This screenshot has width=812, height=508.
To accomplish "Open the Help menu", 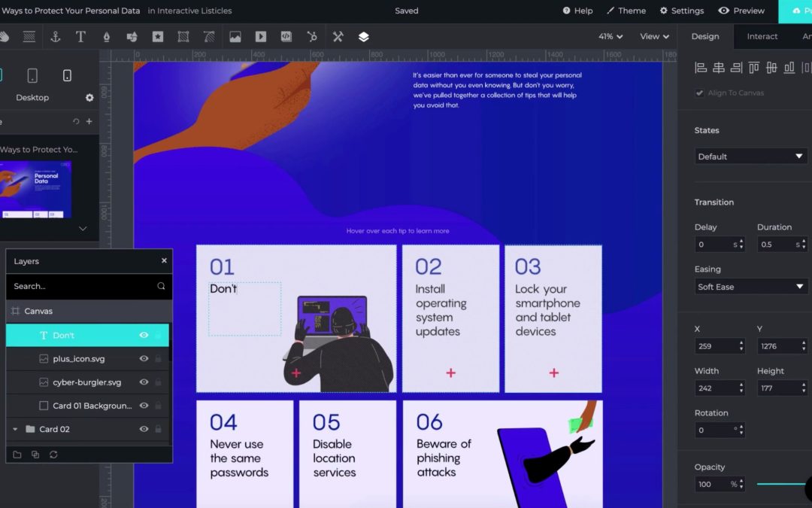I will pos(577,11).
